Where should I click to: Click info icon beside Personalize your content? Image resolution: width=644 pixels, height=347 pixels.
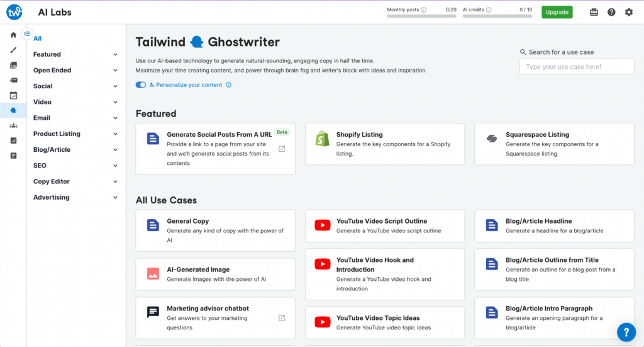229,84
